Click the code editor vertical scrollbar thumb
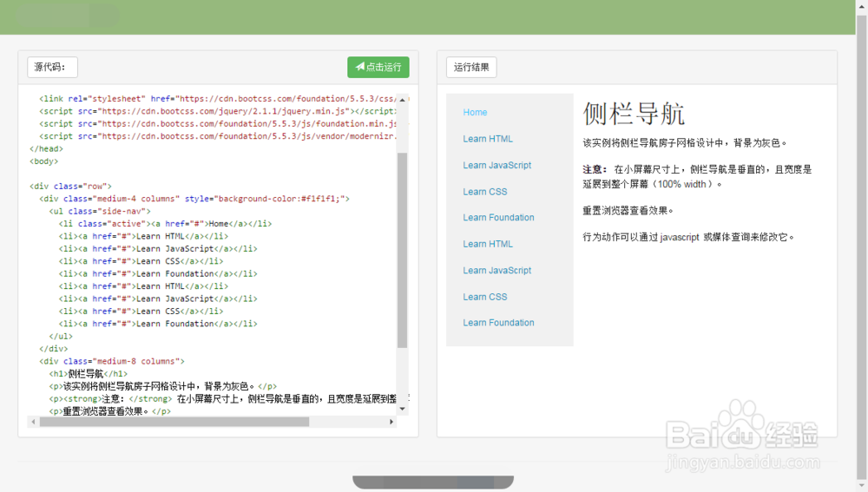This screenshot has height=492, width=868. coord(403,250)
